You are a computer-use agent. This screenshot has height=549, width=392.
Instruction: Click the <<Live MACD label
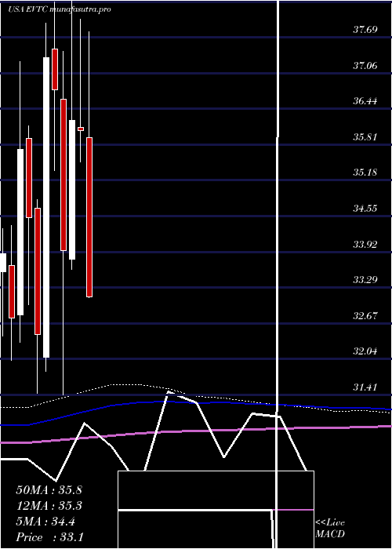[330, 529]
